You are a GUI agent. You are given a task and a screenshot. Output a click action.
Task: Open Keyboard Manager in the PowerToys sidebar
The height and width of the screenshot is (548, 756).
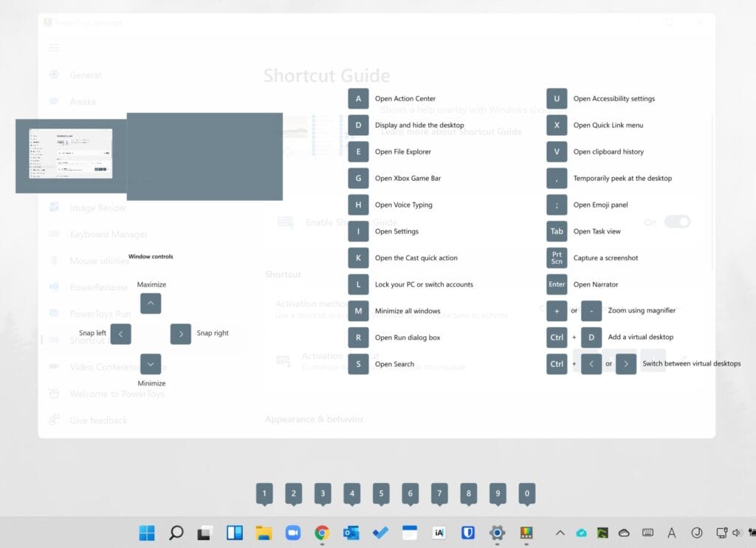point(109,234)
